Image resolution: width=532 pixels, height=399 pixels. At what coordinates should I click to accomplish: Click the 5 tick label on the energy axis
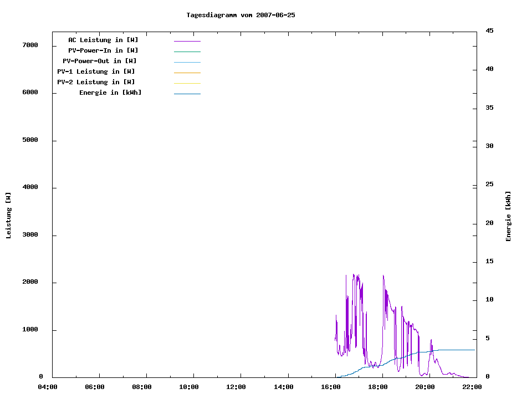(488, 338)
